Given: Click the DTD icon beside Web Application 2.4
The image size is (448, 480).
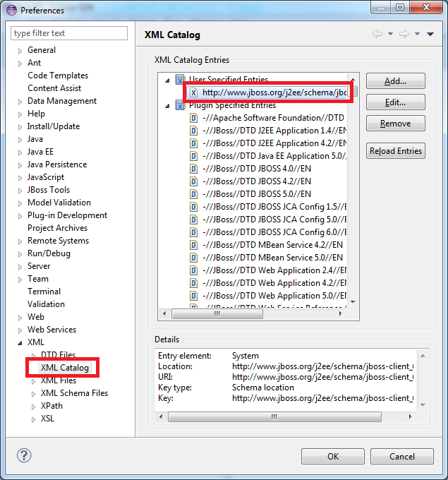Looking at the screenshot, I should (x=193, y=270).
